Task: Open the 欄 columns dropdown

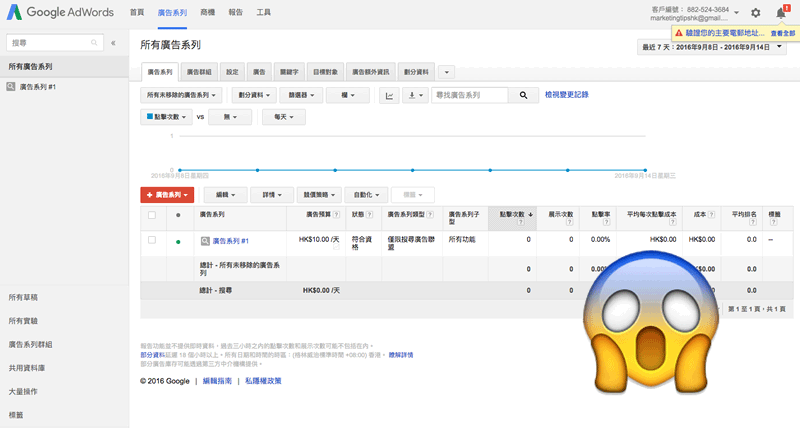Action: click(347, 95)
